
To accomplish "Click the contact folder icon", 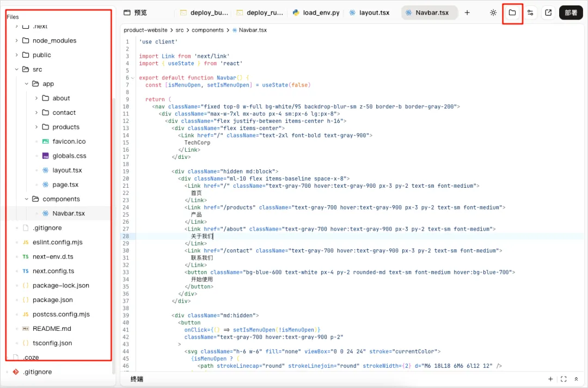I will [45, 113].
